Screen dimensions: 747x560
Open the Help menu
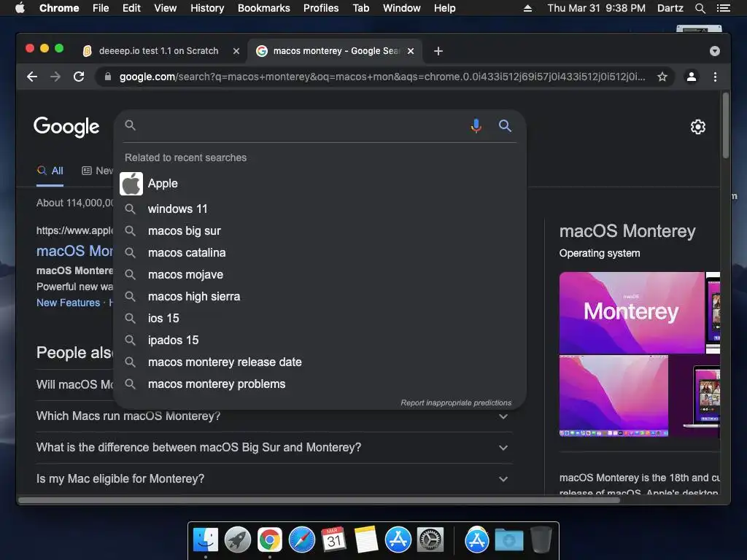pyautogui.click(x=444, y=8)
